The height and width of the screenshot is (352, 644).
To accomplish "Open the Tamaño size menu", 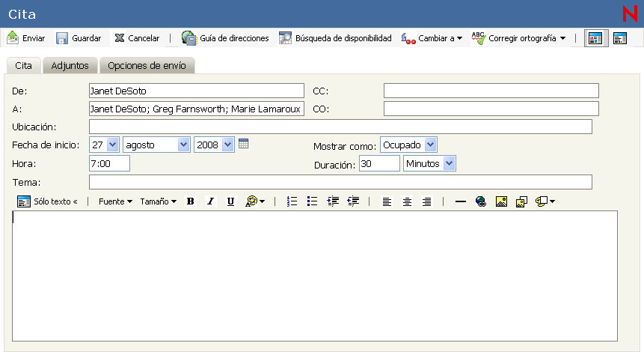I will [x=158, y=201].
